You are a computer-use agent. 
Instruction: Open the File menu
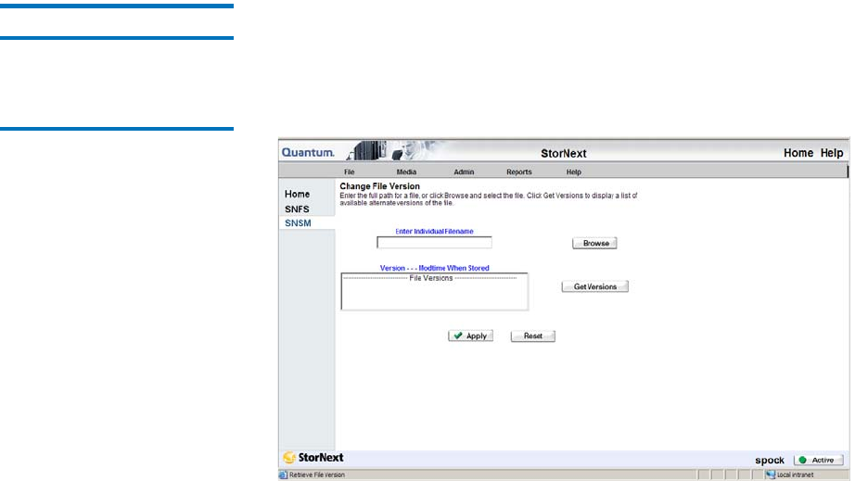pyautogui.click(x=349, y=172)
